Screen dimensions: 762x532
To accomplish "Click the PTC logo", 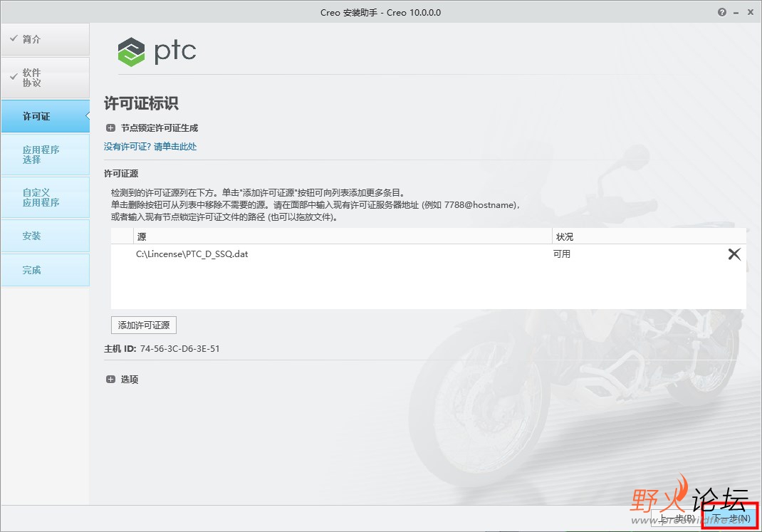I will coord(157,51).
